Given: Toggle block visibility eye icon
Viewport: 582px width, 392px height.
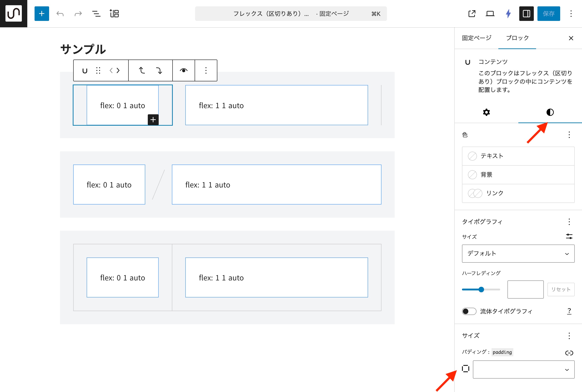Looking at the screenshot, I should pyautogui.click(x=183, y=71).
